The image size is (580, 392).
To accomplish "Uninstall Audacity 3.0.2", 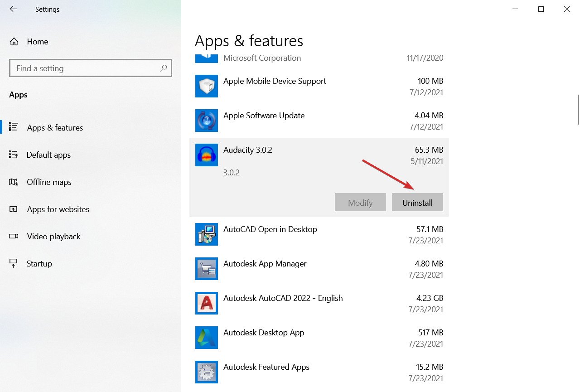I will [x=417, y=203].
